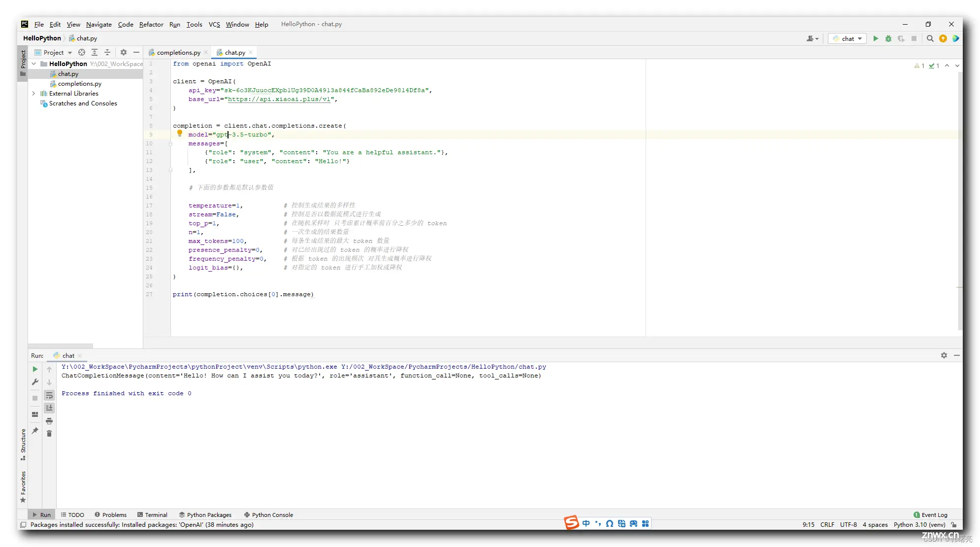Click the Run panel stop square
This screenshot has width=980, height=547.
35,398
